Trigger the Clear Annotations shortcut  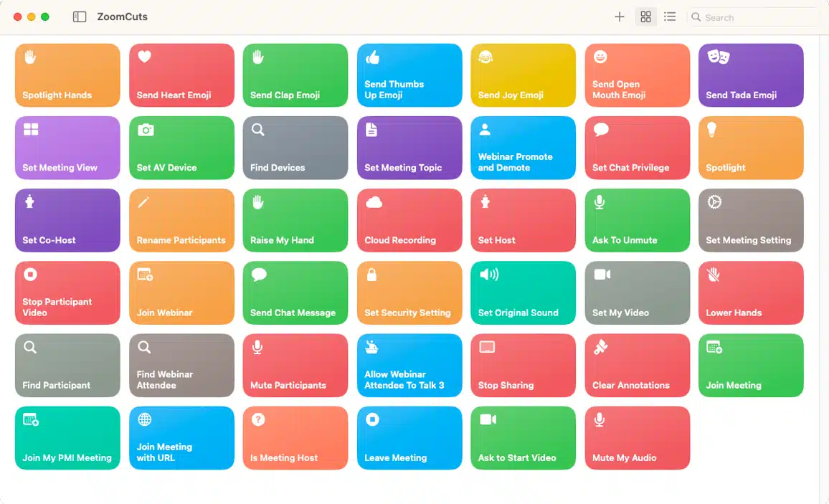point(637,365)
